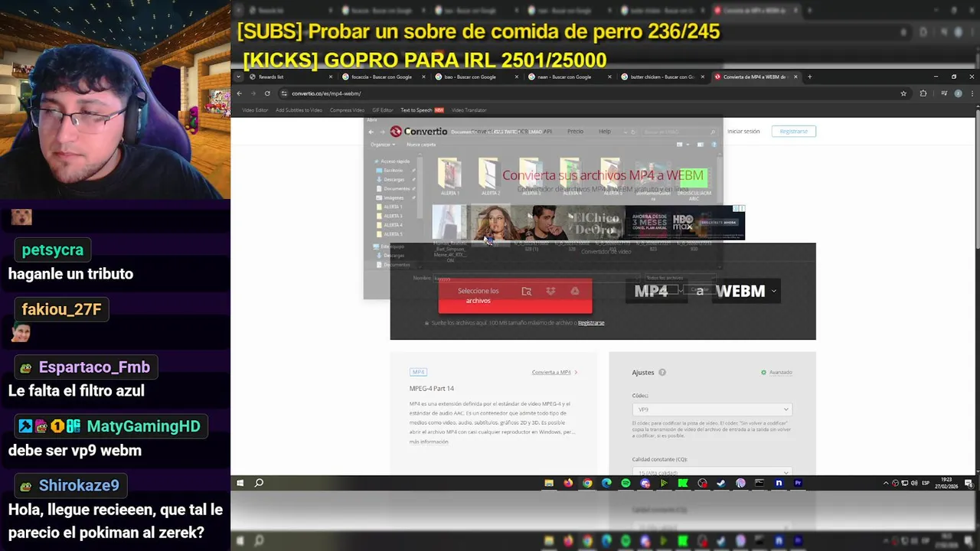Choose files from computer folder-search icon
Image resolution: width=980 pixels, height=551 pixels.
click(x=526, y=291)
